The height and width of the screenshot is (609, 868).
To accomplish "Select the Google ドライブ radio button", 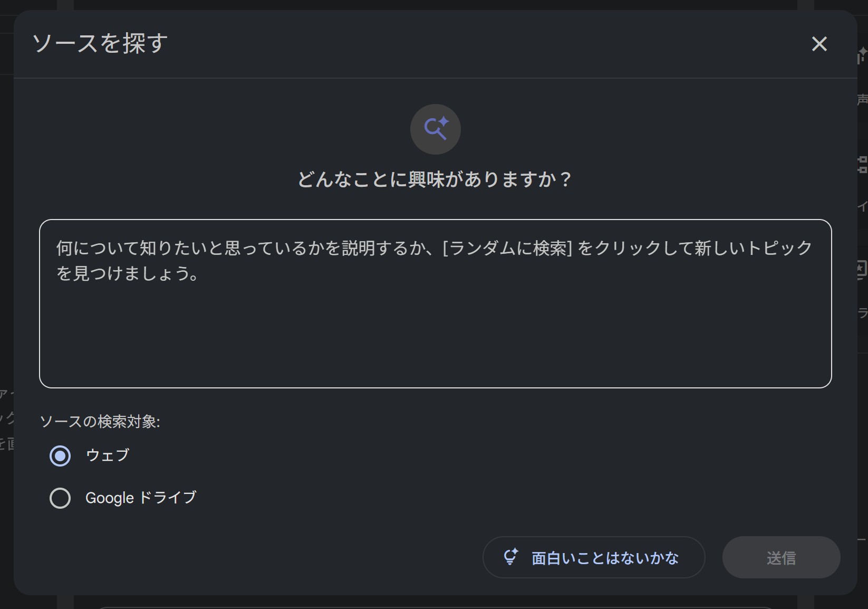I will coord(60,498).
